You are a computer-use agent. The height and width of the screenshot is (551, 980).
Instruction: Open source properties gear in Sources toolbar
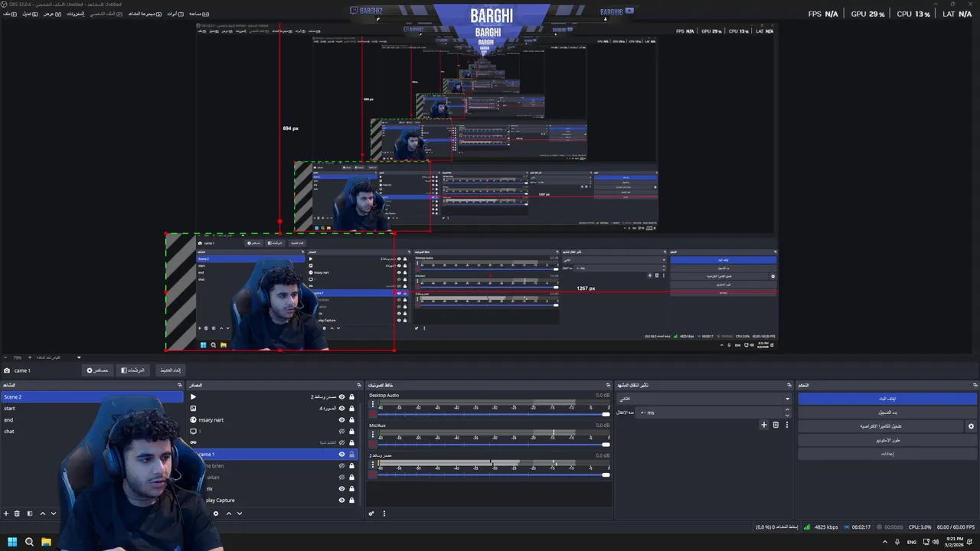coord(216,514)
